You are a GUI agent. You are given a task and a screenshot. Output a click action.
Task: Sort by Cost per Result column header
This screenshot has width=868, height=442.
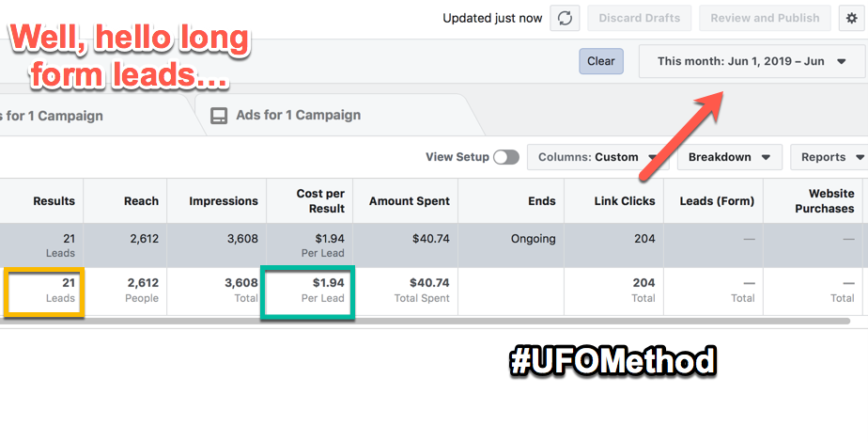tap(320, 201)
